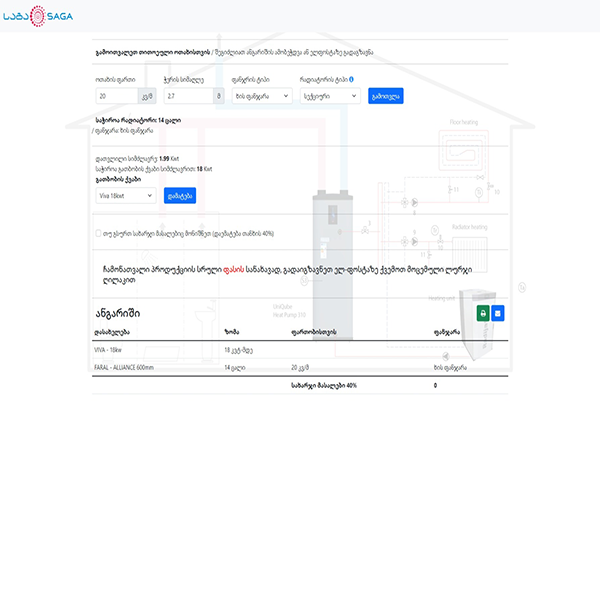600x600 pixels.
Task: Open the Viva 18kwt boiler dropdown
Action: [126, 196]
